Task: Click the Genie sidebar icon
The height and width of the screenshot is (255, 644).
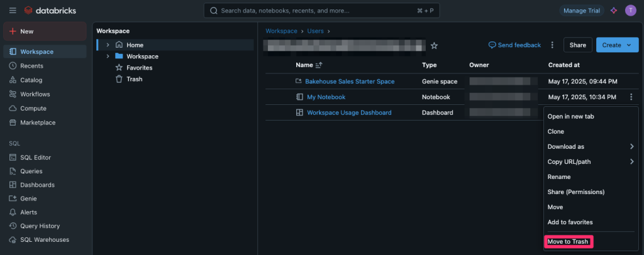Action: [13, 198]
